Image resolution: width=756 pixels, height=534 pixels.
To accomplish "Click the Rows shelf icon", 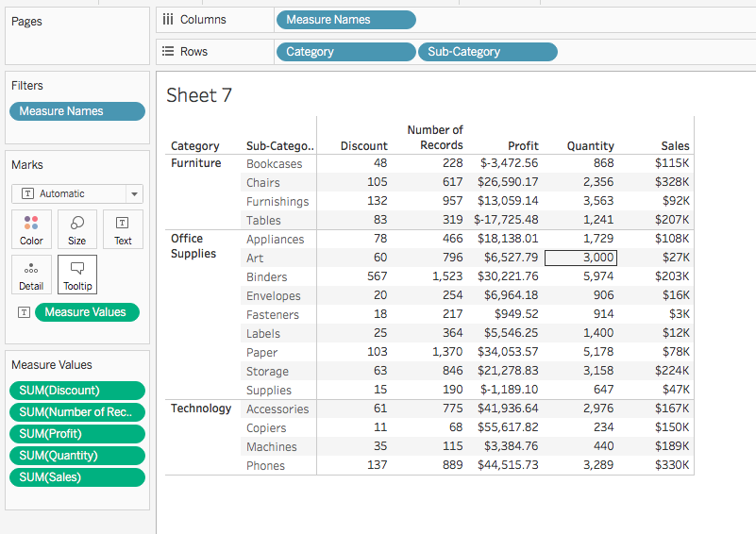I will pyautogui.click(x=168, y=52).
